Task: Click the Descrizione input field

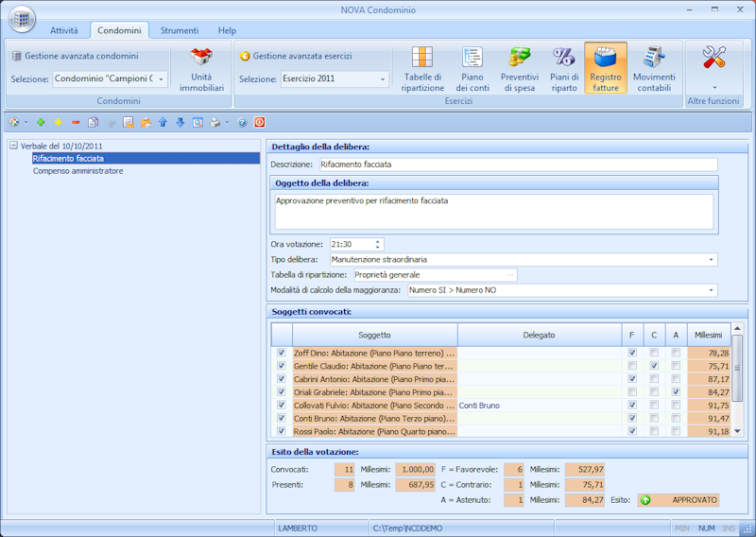Action: click(518, 165)
